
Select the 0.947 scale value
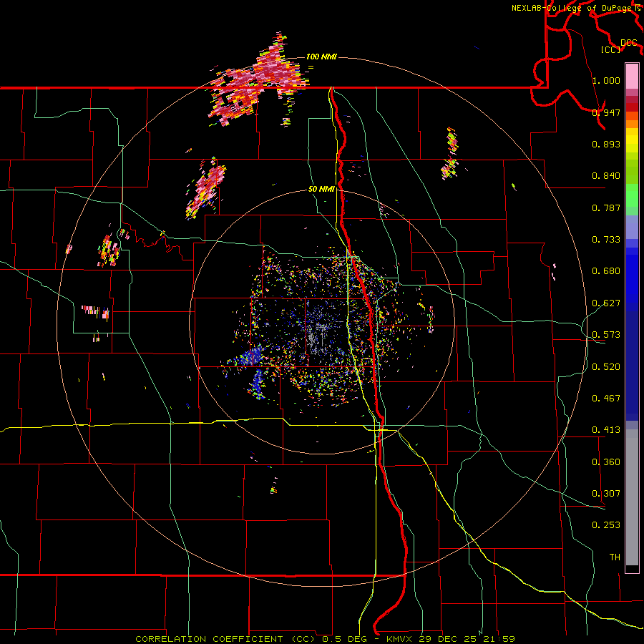tap(606, 112)
